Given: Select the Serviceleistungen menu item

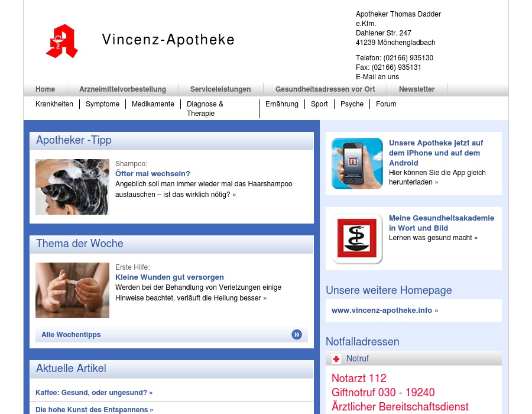Looking at the screenshot, I should click(220, 89).
